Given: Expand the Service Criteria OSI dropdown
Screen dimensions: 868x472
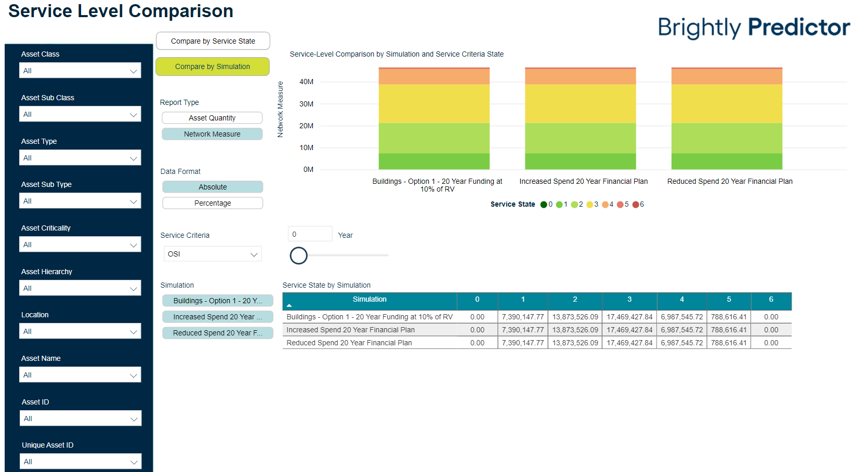Looking at the screenshot, I should click(213, 254).
